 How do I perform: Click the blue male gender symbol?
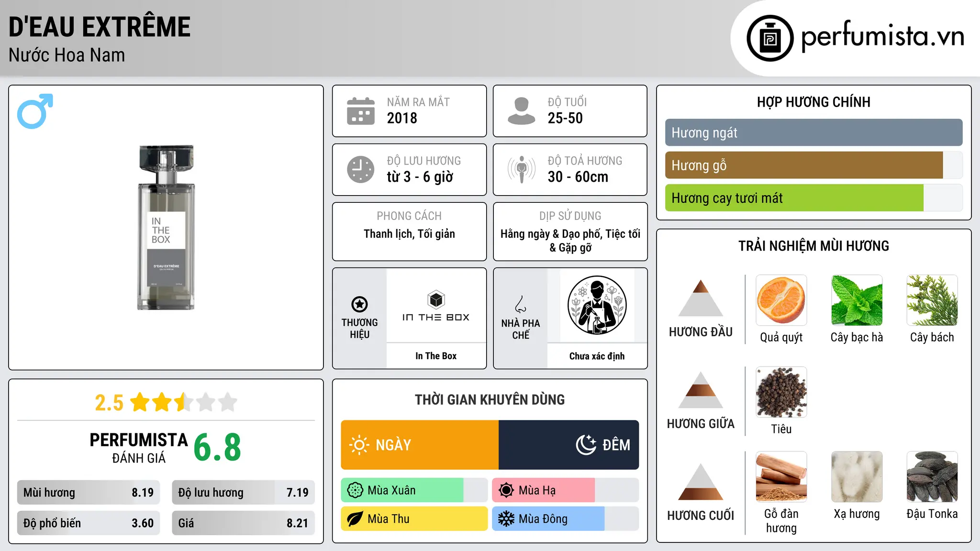coord(35,111)
